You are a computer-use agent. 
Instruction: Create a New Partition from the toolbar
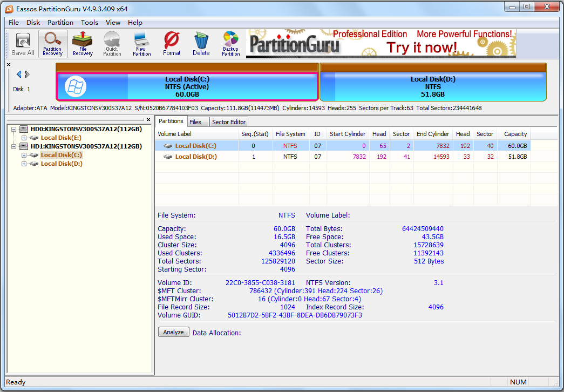(141, 44)
